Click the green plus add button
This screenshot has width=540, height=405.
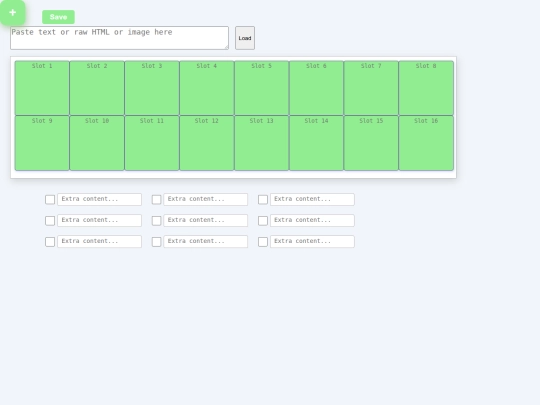tap(12, 13)
